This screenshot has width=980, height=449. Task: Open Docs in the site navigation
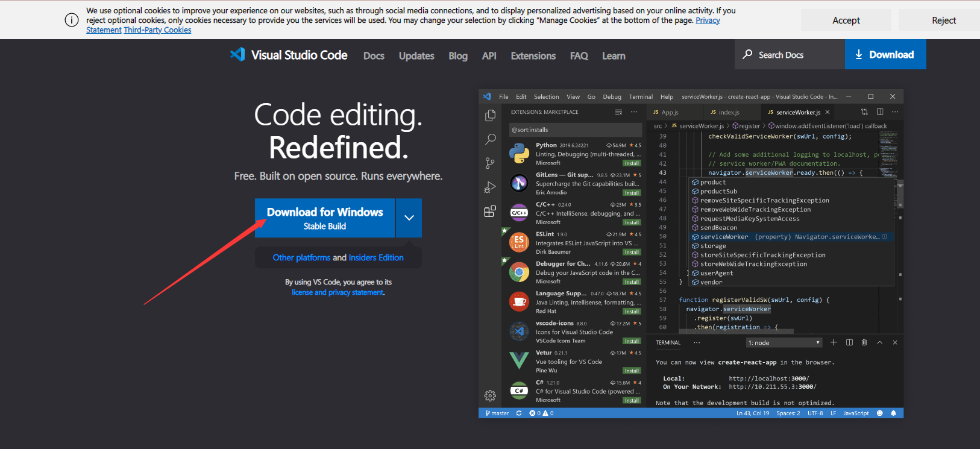tap(374, 55)
